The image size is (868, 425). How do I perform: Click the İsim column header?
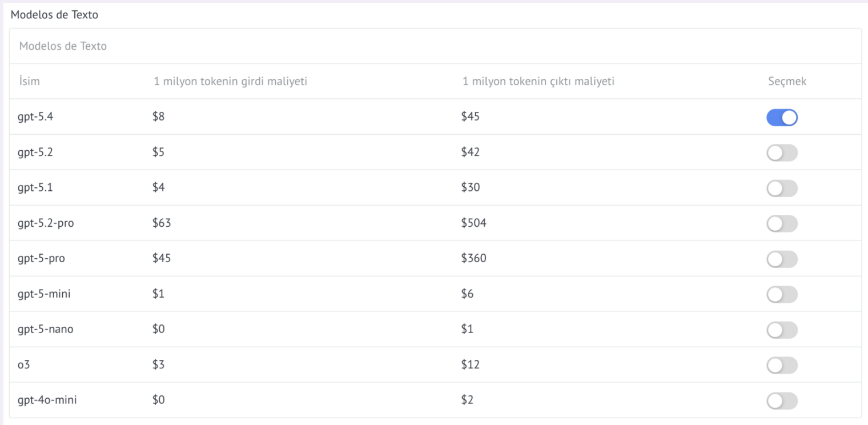point(30,81)
